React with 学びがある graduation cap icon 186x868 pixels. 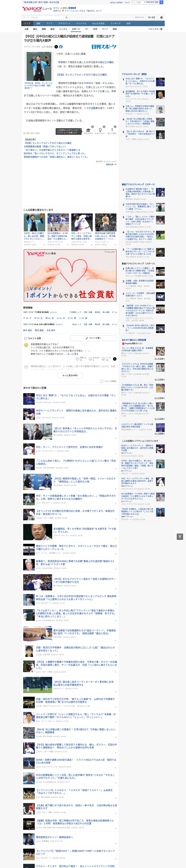88,130
